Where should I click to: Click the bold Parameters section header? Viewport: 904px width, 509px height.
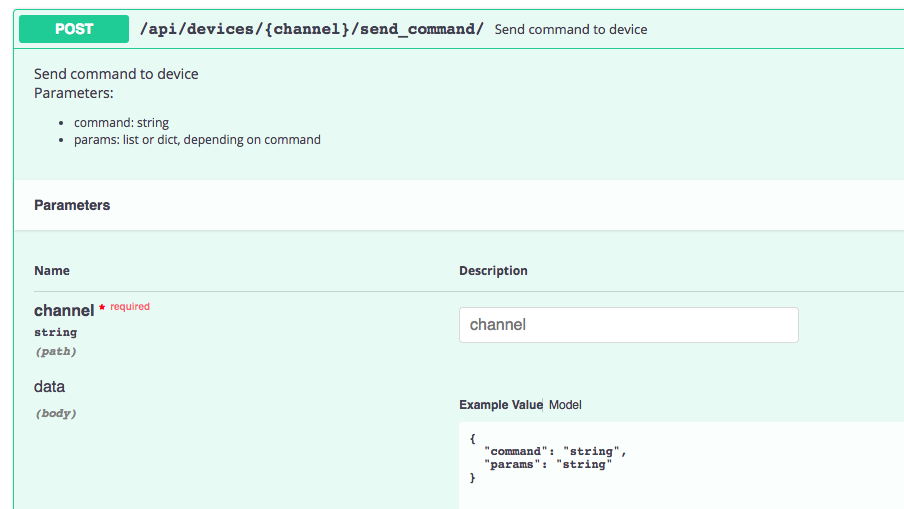(72, 205)
